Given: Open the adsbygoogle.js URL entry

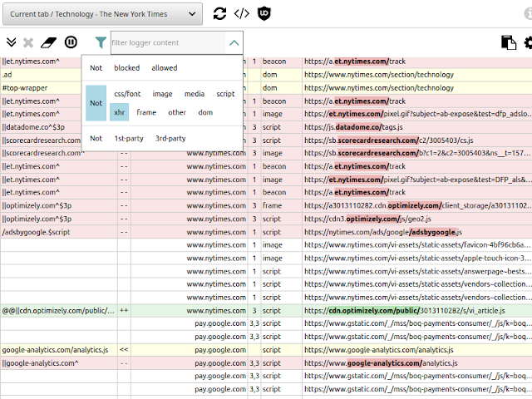Looking at the screenshot, I should tap(383, 233).
